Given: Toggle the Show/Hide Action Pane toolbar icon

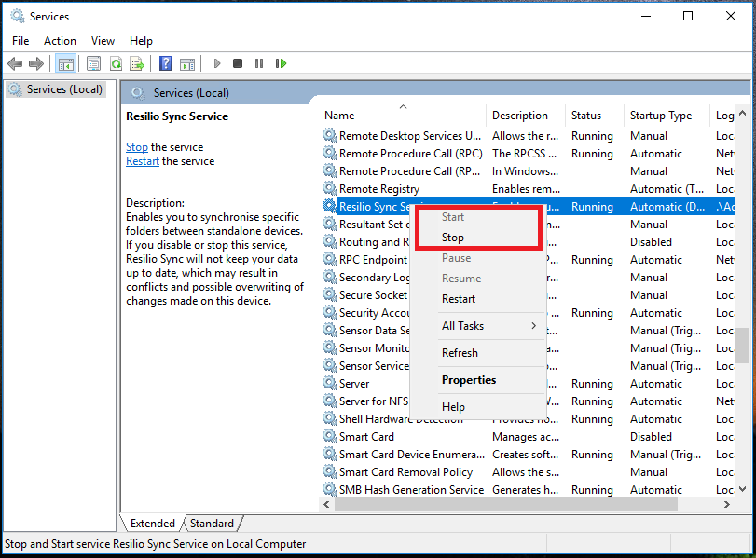Looking at the screenshot, I should click(187, 63).
